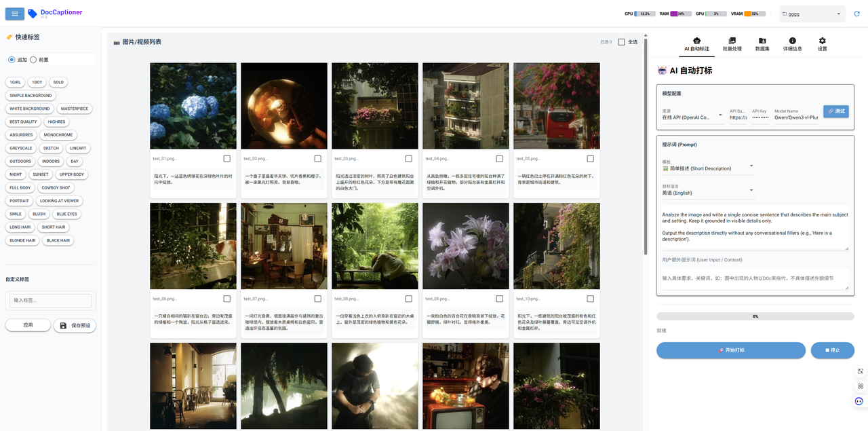Click the 测试 API test button
Viewport: 868px width, 431px height.
click(835, 111)
